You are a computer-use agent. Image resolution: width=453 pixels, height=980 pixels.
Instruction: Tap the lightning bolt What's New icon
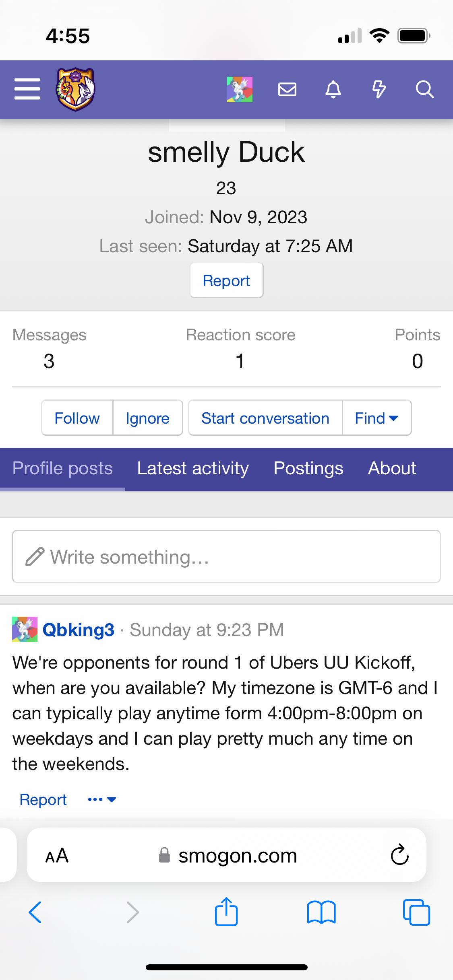pyautogui.click(x=379, y=89)
